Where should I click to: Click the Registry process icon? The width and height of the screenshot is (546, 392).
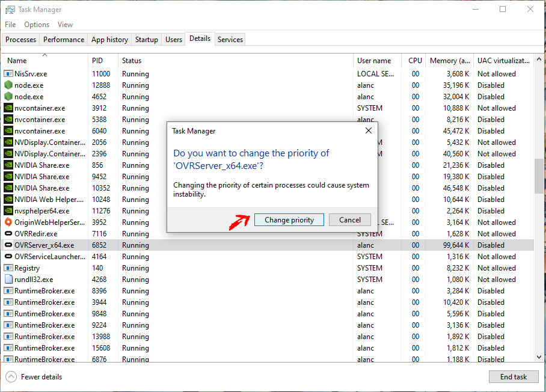coord(8,268)
